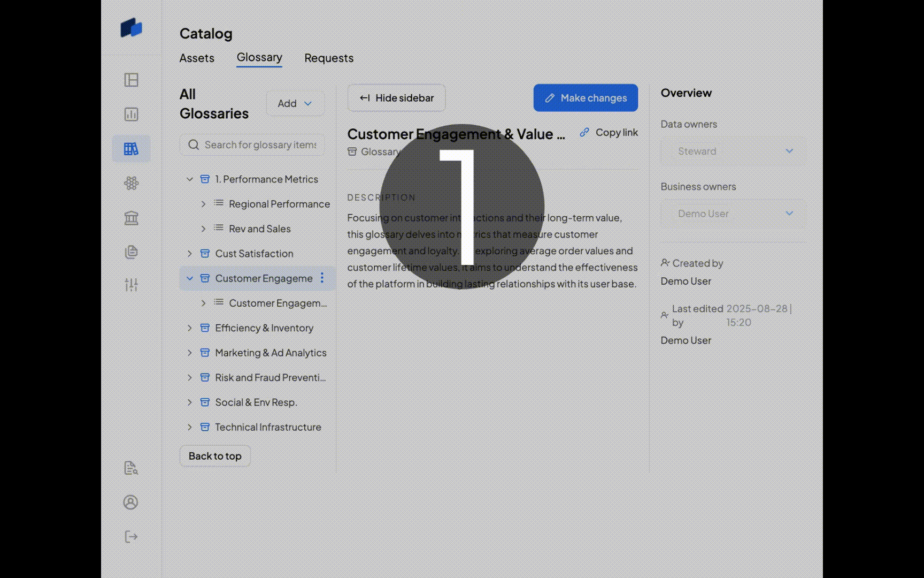Viewport: 924px width, 578px height.
Task: Open the Data owners Steward dropdown
Action: click(x=733, y=151)
